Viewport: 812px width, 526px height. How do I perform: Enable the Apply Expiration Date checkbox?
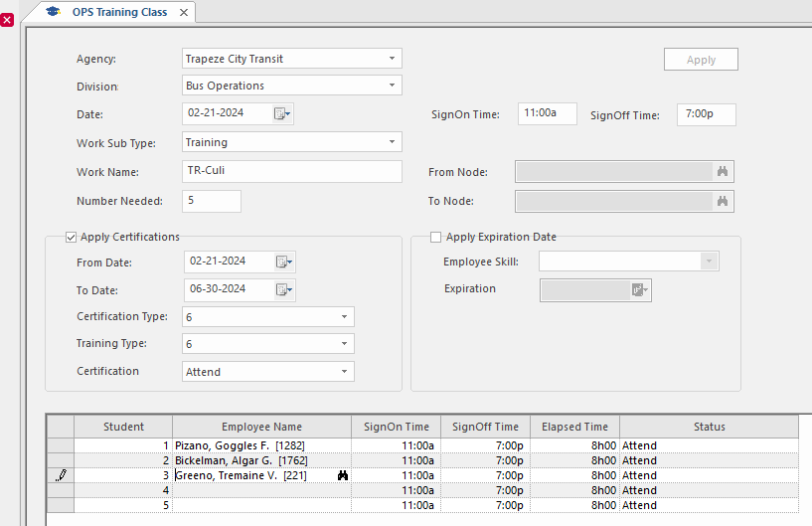pos(436,238)
